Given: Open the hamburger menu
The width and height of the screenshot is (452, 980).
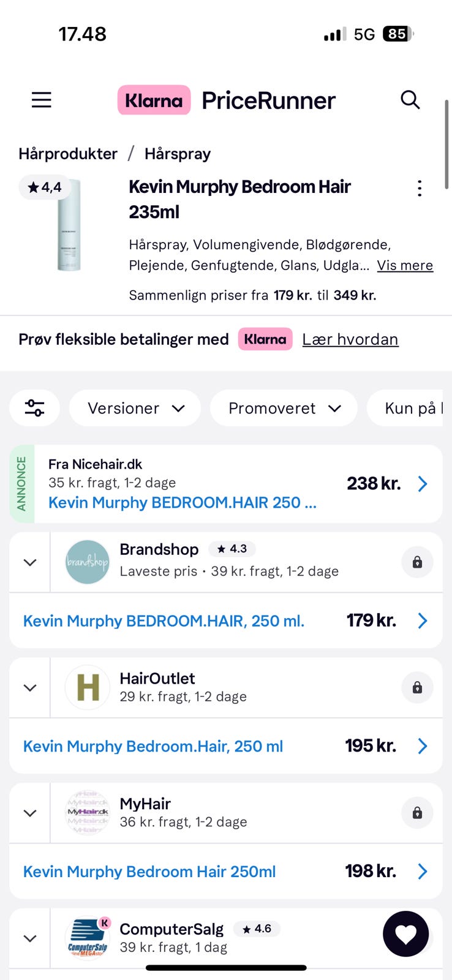Looking at the screenshot, I should coord(41,100).
